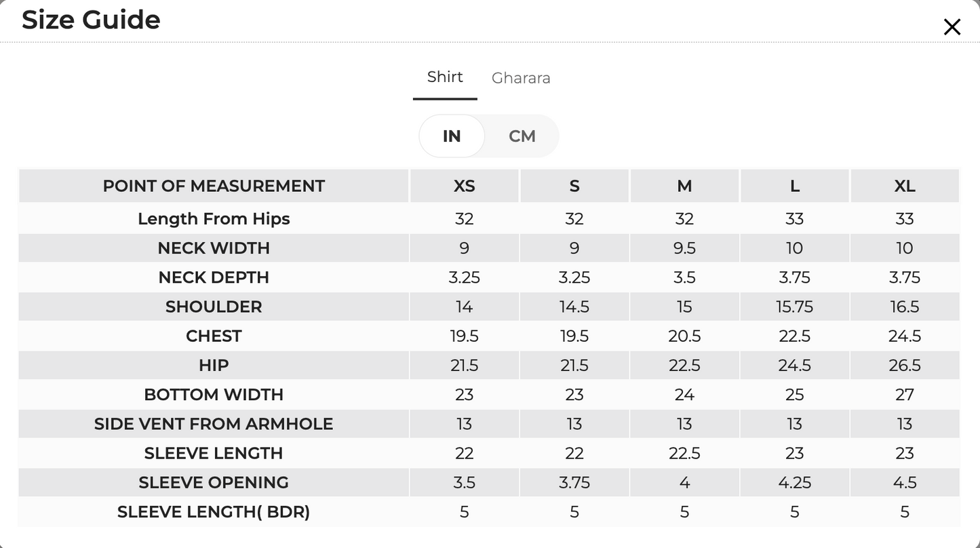The width and height of the screenshot is (980, 548).
Task: Click the CHEST row label
Action: 214,336
